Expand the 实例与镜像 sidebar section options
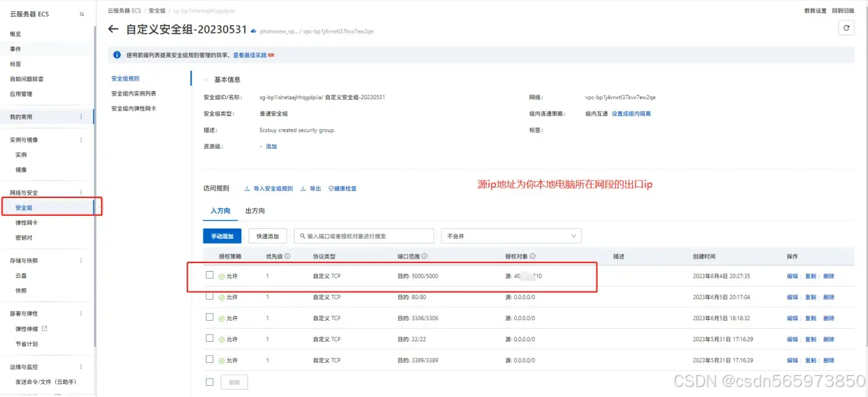Screen dimensions: 868x397 [81, 140]
